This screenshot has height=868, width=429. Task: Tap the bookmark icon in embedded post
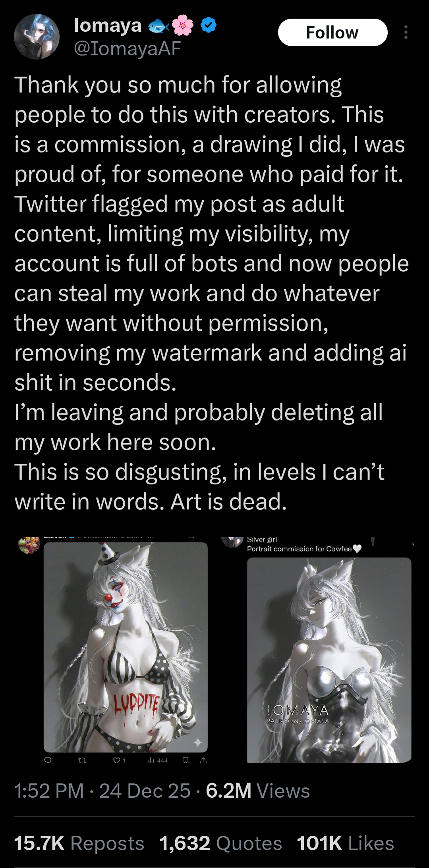point(186,760)
